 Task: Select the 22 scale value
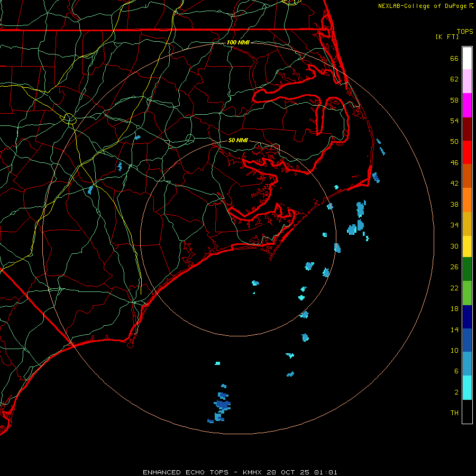click(x=454, y=288)
